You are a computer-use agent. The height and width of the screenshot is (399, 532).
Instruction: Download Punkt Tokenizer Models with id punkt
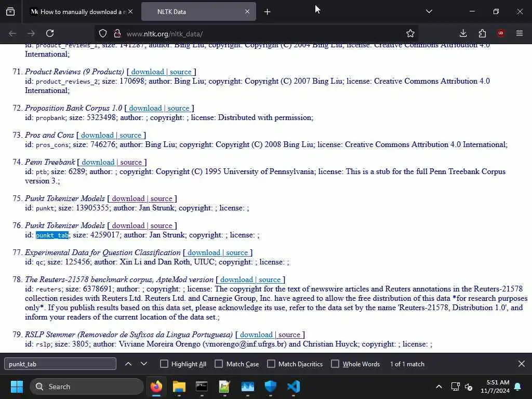click(x=128, y=199)
